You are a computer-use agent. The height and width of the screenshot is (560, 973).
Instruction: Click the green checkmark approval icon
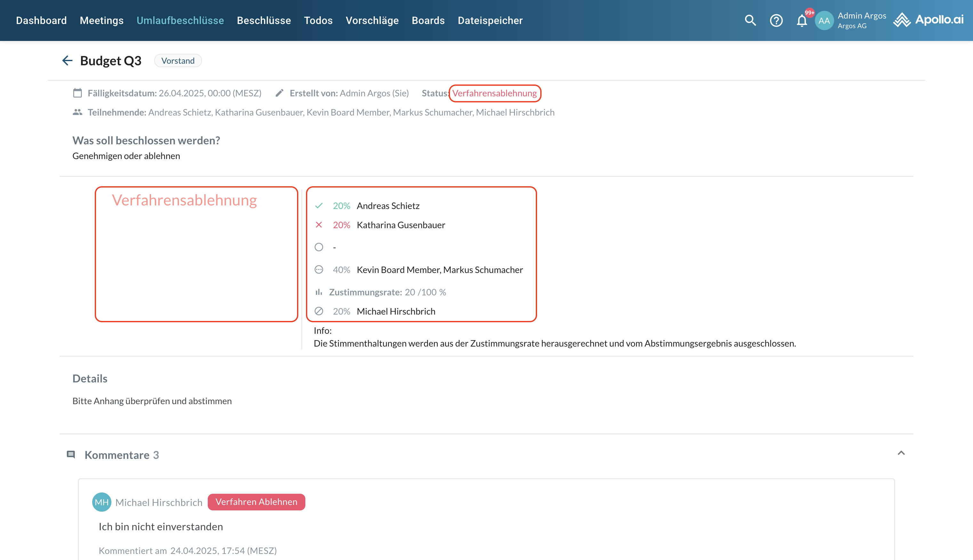[319, 206]
